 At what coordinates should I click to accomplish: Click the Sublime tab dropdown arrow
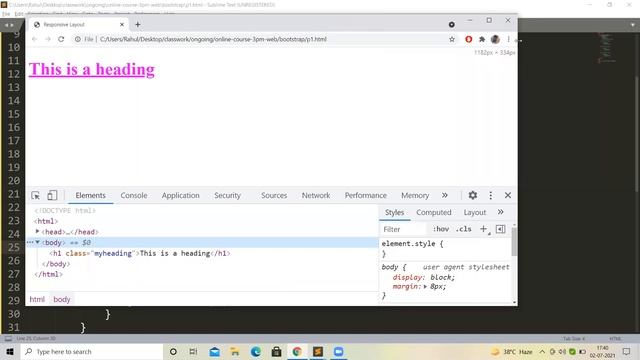633,25
